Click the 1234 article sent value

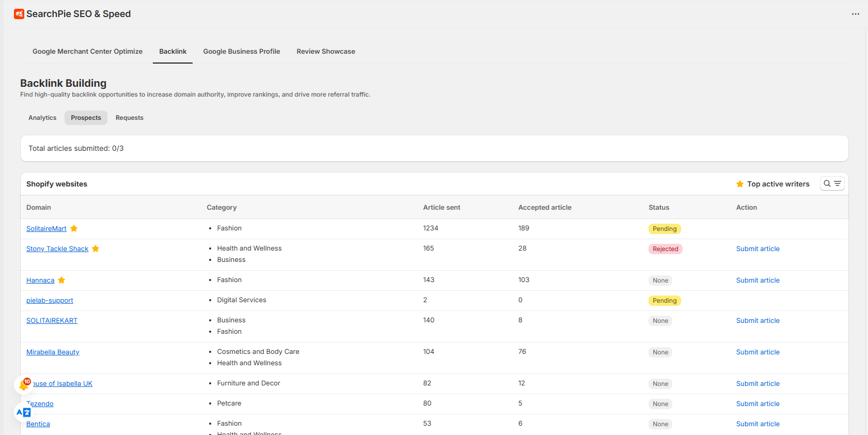pos(431,228)
